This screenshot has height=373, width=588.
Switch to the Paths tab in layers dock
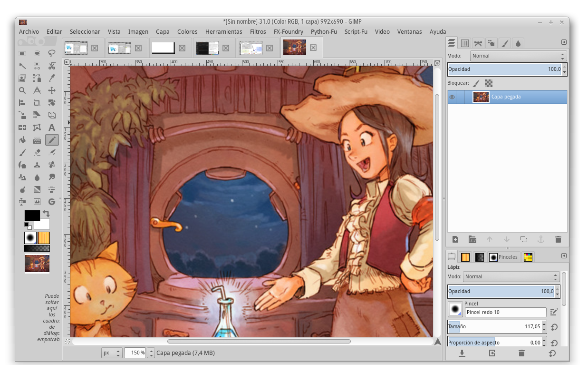[x=478, y=43]
